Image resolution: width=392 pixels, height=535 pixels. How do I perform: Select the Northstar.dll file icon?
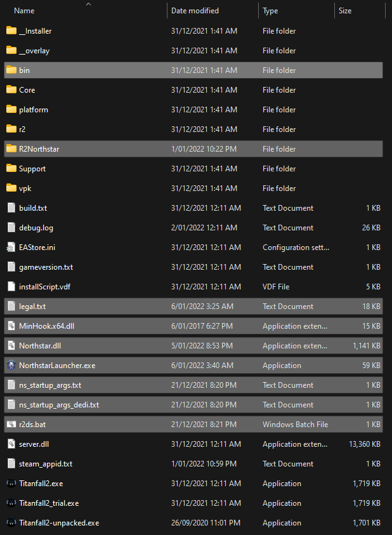(11, 346)
